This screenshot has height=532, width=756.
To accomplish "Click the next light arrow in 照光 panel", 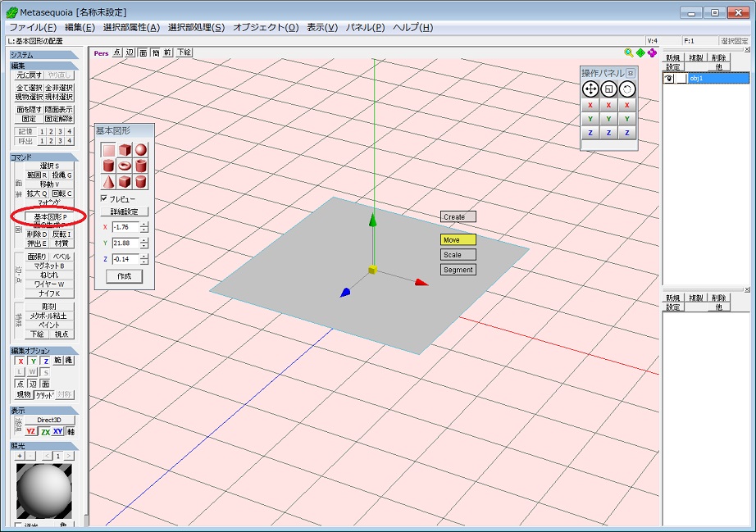I will point(68,456).
